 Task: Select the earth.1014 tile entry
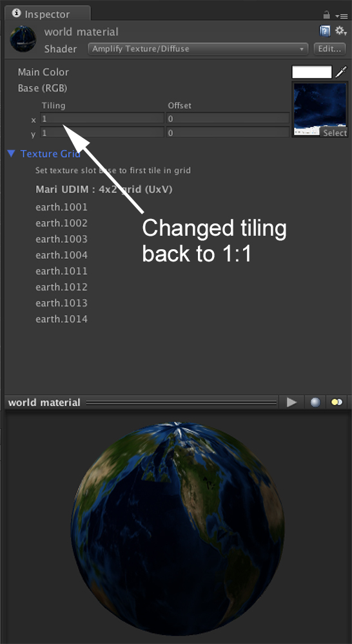(x=62, y=319)
